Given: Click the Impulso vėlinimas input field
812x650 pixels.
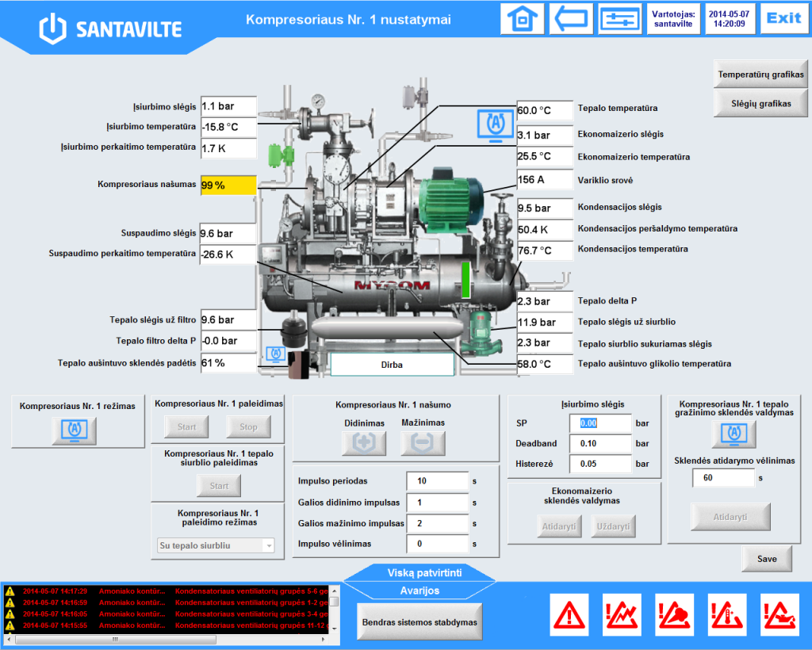Looking at the screenshot, I should click(438, 544).
